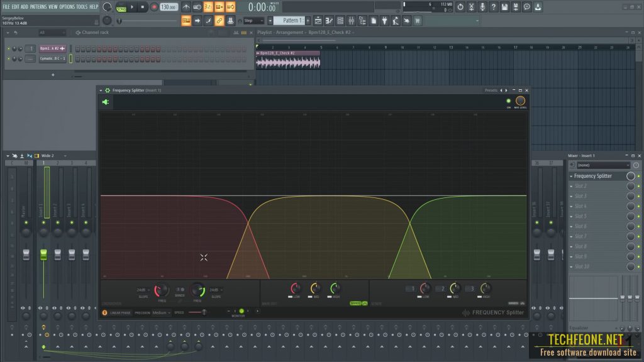
Task: Open the Channel rack filter dropdown
Action: click(52, 33)
